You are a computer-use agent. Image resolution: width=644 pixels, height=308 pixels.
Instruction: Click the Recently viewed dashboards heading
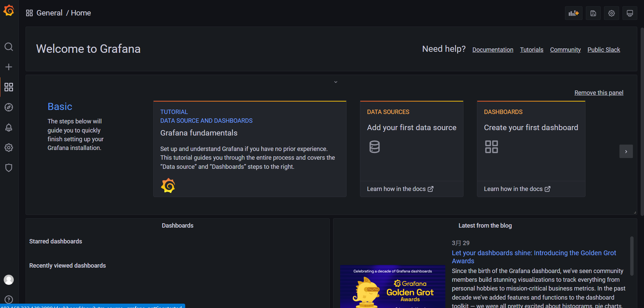68,266
